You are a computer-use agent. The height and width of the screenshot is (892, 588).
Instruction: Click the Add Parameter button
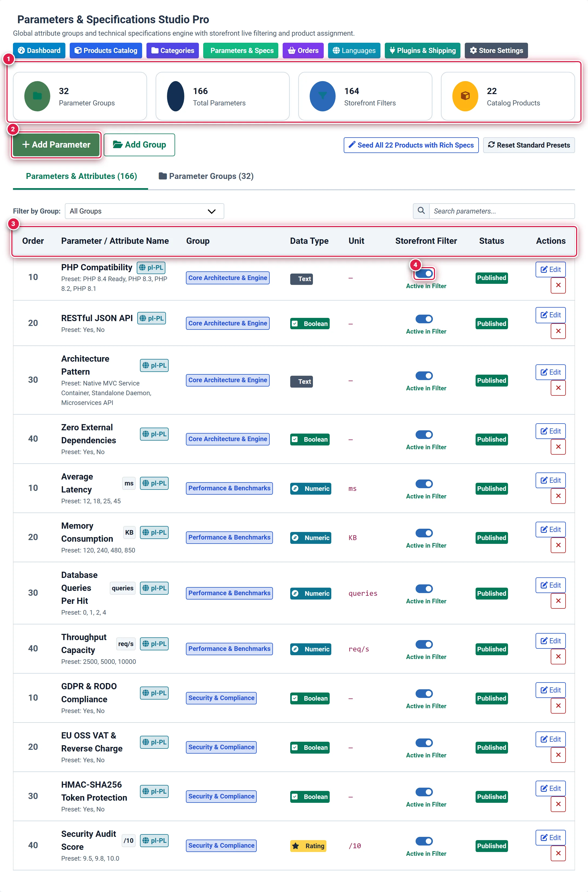pos(56,144)
